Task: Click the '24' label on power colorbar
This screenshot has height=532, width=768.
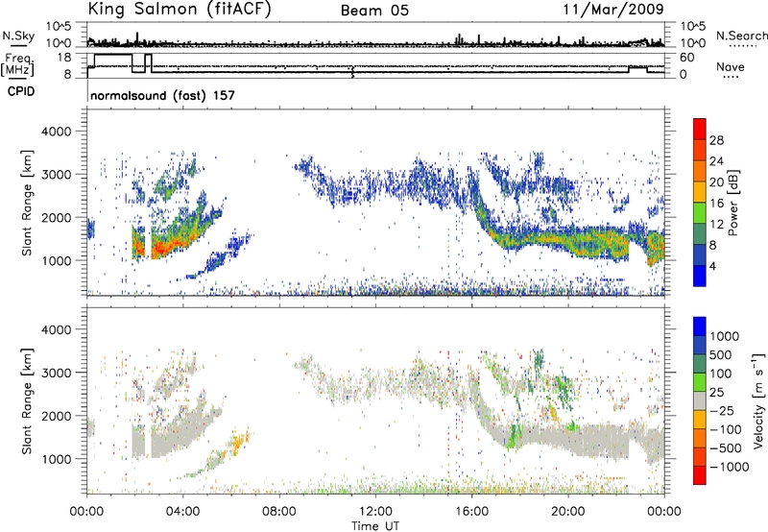Action: pos(716,161)
